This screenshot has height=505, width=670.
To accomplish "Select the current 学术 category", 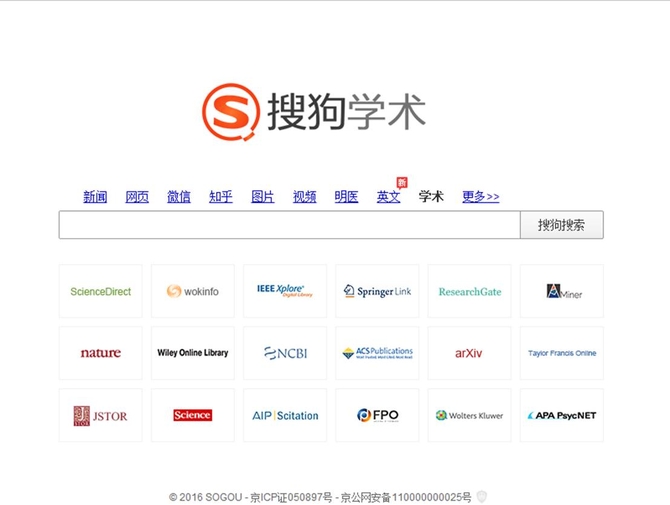I will point(431,197).
